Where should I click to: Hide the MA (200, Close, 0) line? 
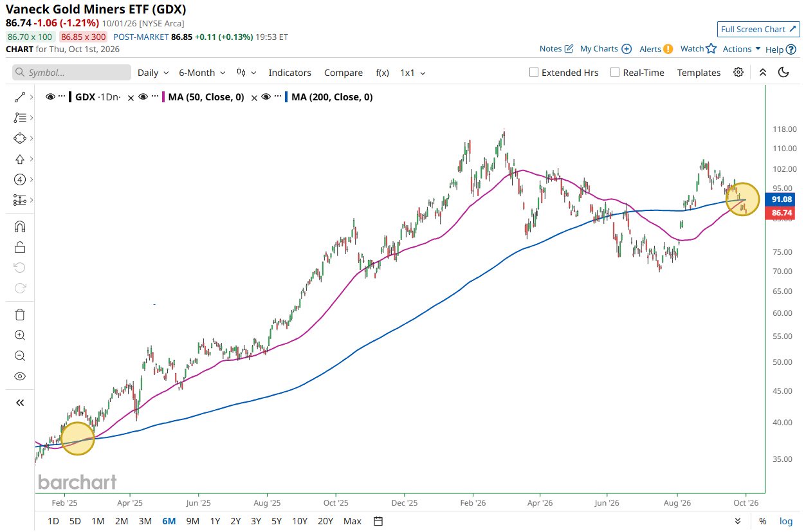point(266,97)
